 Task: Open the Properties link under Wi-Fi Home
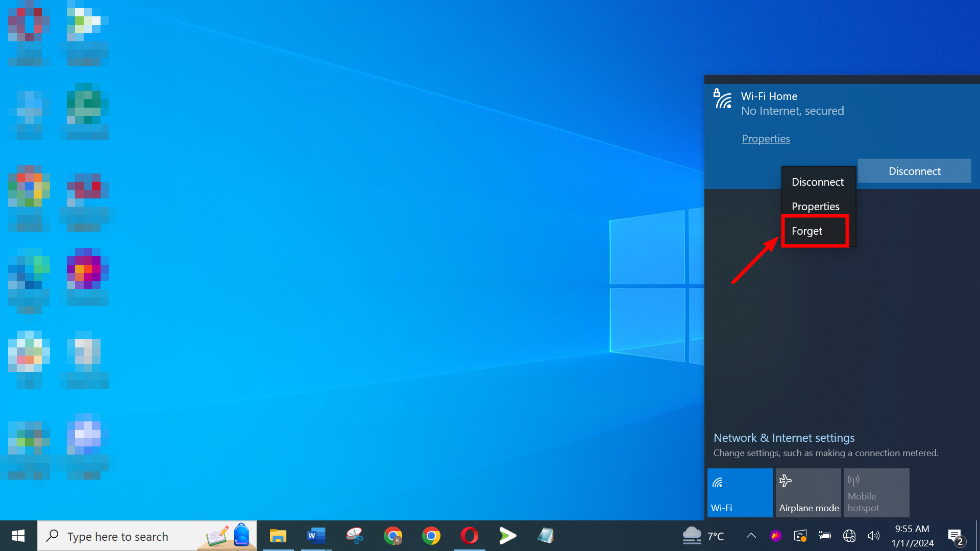tap(766, 139)
